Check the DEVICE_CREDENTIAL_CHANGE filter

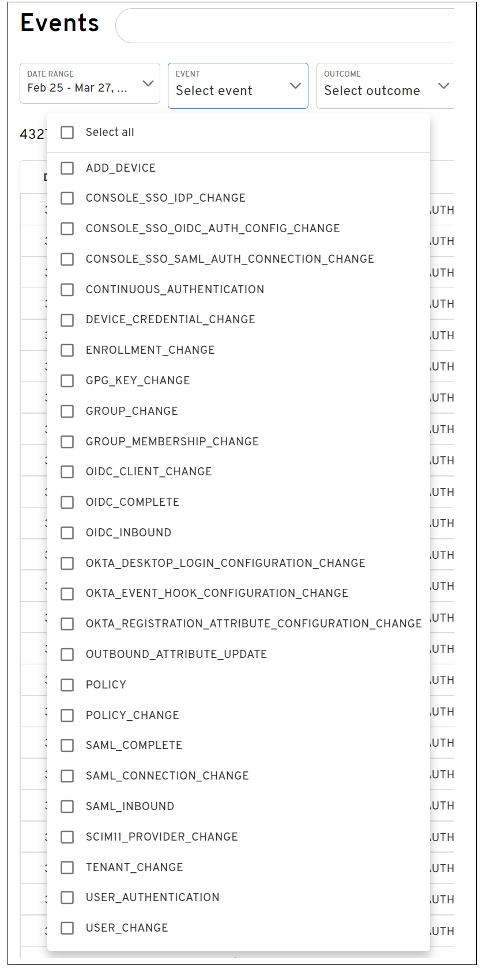point(67,320)
